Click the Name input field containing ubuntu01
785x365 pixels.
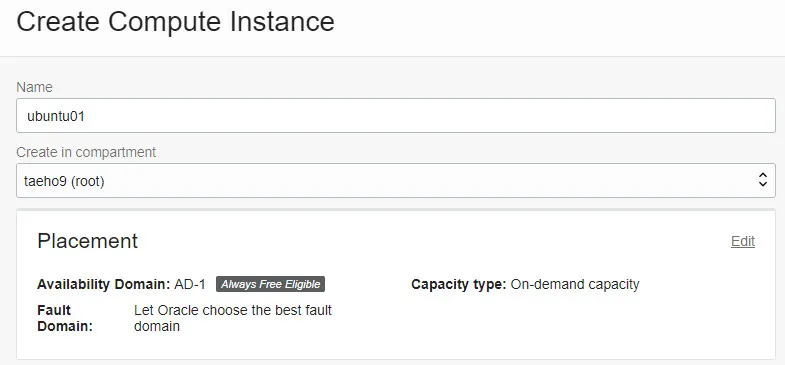pos(396,116)
